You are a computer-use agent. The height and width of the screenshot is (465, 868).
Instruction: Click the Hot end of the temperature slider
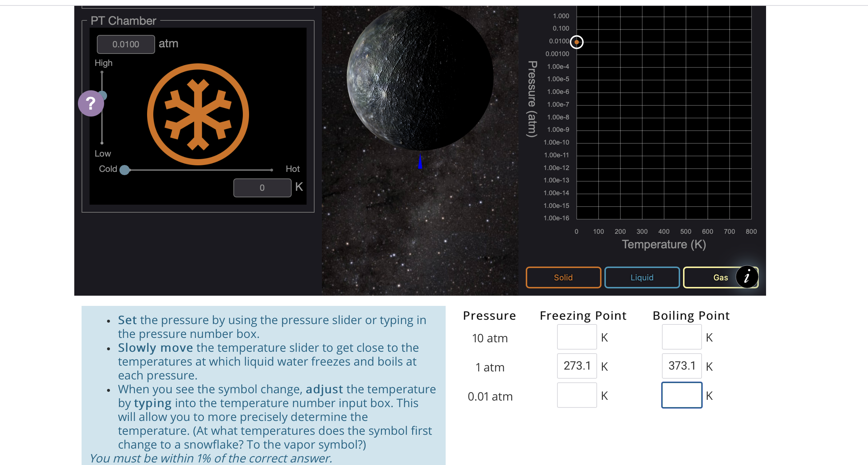[x=272, y=170]
